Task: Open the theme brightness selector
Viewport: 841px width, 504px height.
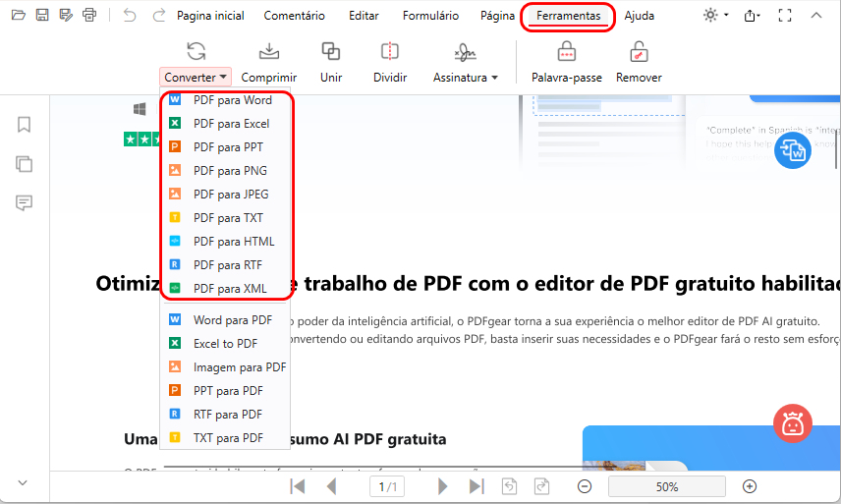Action: [x=715, y=15]
